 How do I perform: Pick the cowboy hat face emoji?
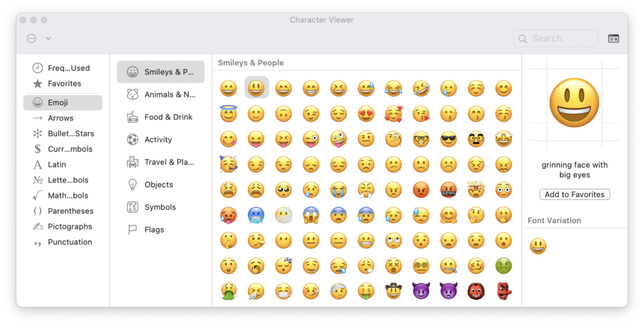click(394, 291)
